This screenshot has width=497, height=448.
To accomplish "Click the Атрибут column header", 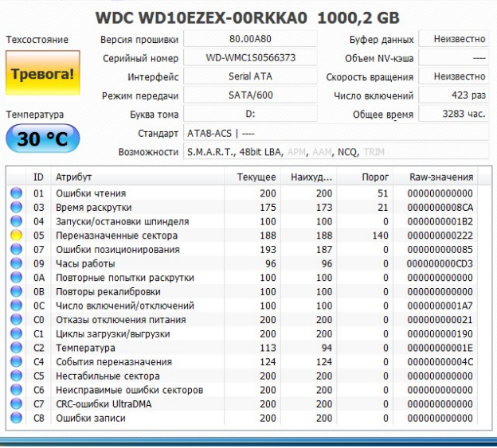I will [x=138, y=177].
